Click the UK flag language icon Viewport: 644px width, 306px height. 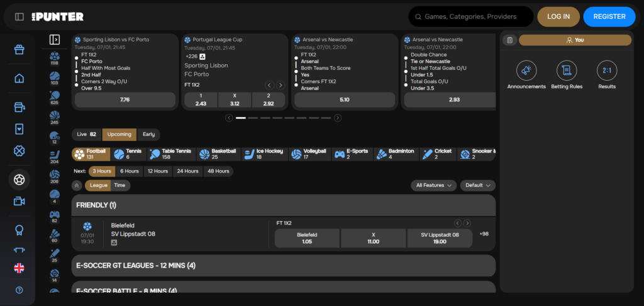click(x=19, y=268)
